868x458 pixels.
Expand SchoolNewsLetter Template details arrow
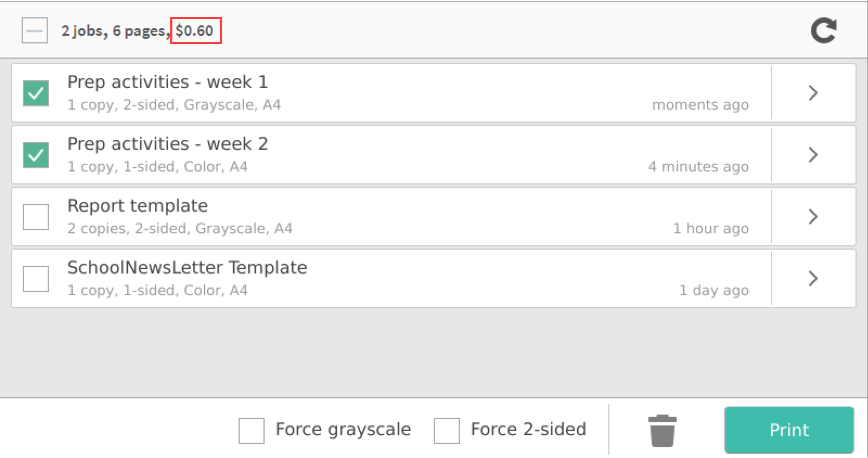(x=813, y=278)
